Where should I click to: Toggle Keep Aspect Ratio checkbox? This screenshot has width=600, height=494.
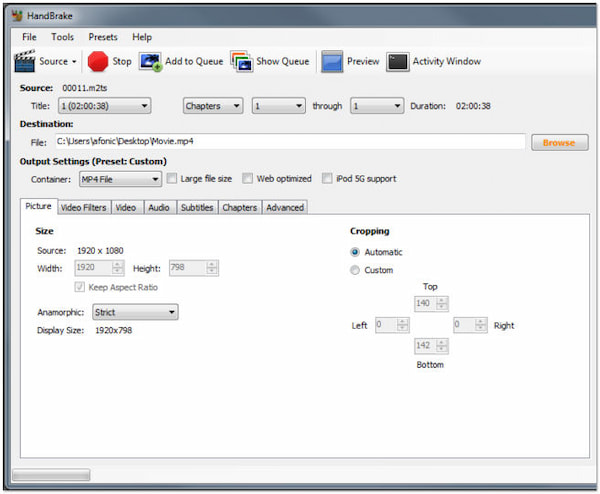[x=80, y=287]
